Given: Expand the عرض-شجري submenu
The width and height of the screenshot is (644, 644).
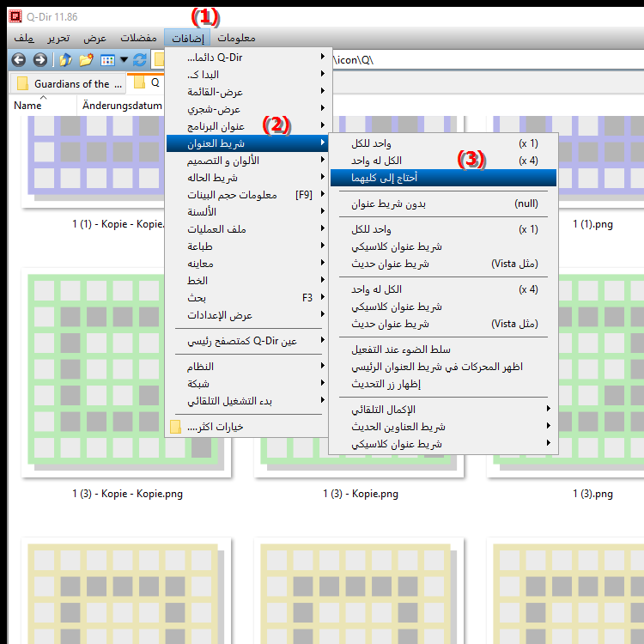Looking at the screenshot, I should pos(246,109).
